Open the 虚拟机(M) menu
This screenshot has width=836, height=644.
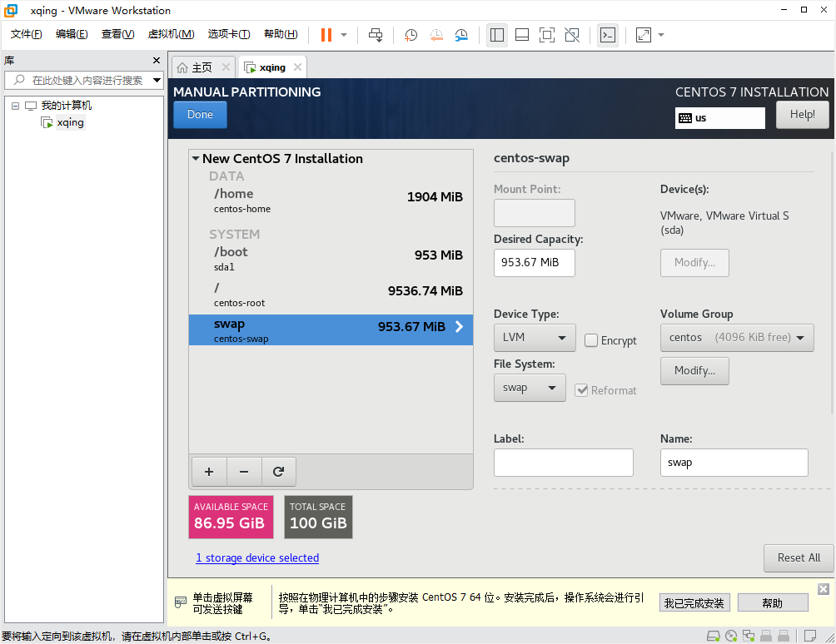point(171,34)
